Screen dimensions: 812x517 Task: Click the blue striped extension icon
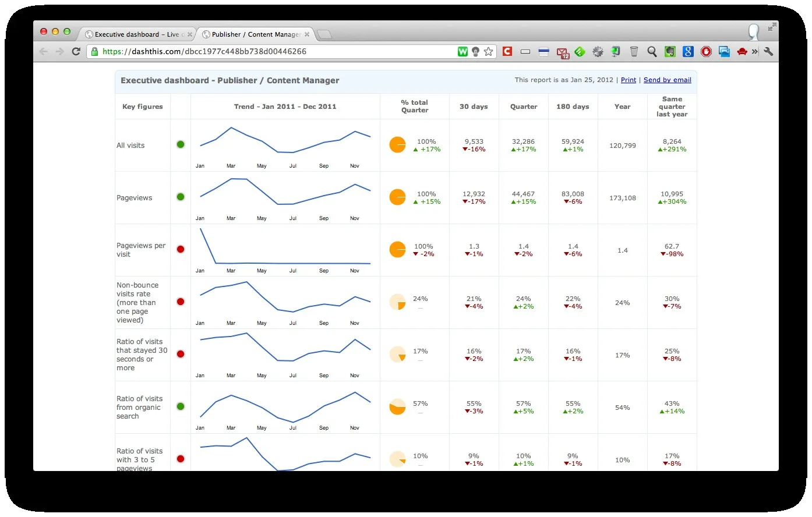[543, 51]
